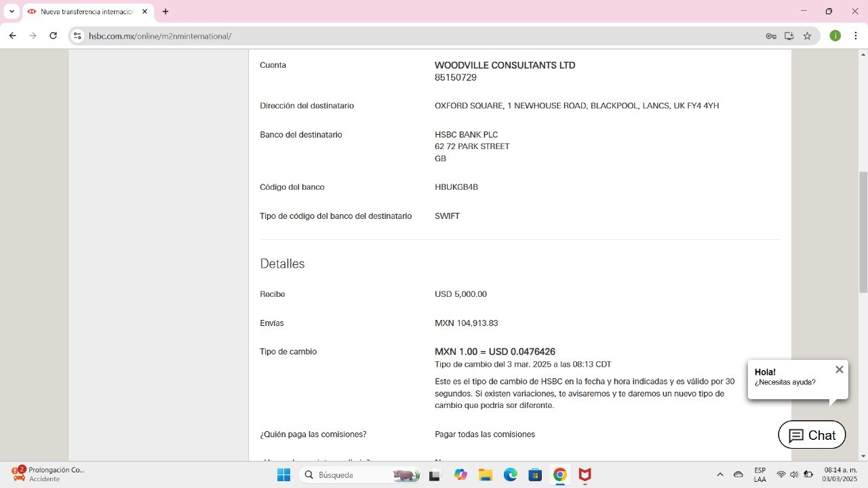Show hidden system tray icons
Viewport: 868px width, 488px height.
(x=720, y=475)
